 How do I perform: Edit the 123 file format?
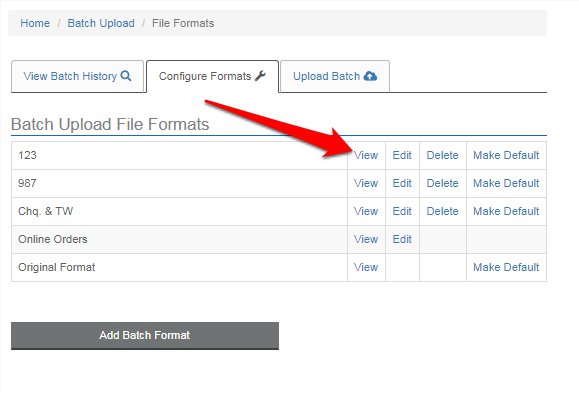tap(402, 155)
